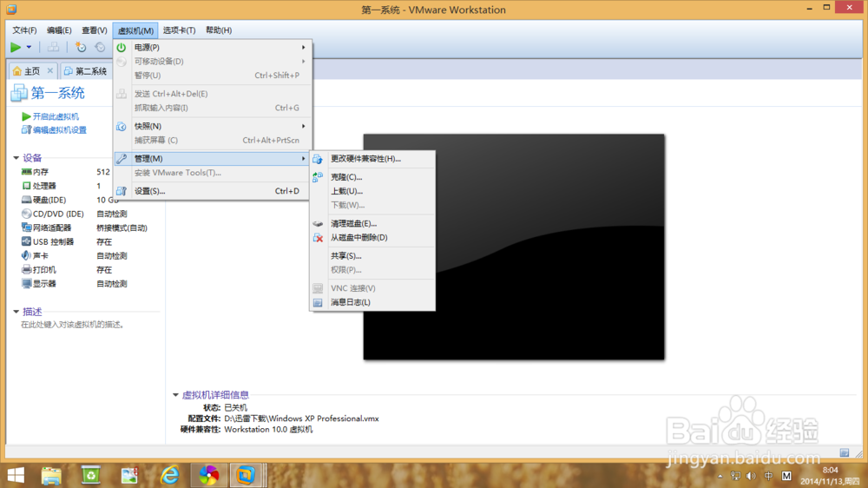Click the message log icon in the status bar
Image resolution: width=868 pixels, height=488 pixels.
845,452
